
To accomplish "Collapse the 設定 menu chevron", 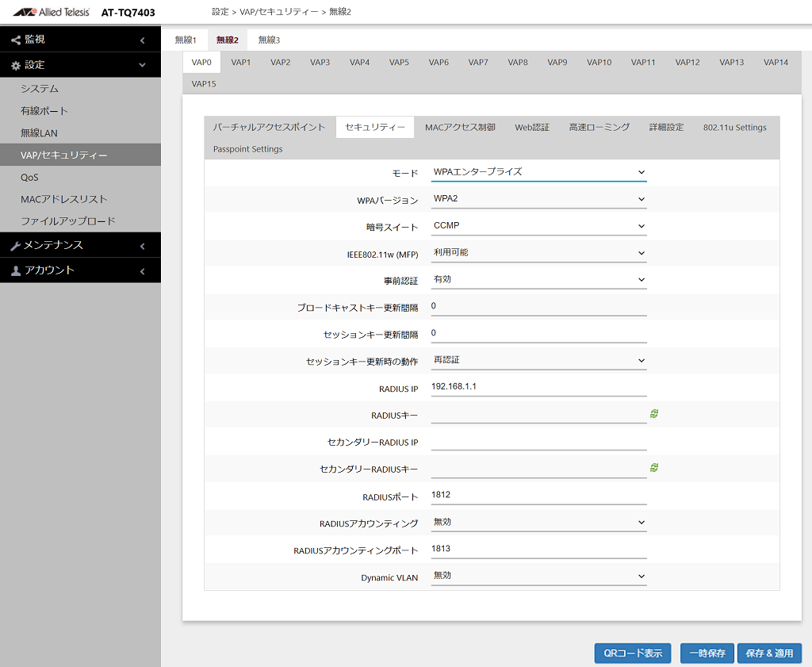I will 143,65.
